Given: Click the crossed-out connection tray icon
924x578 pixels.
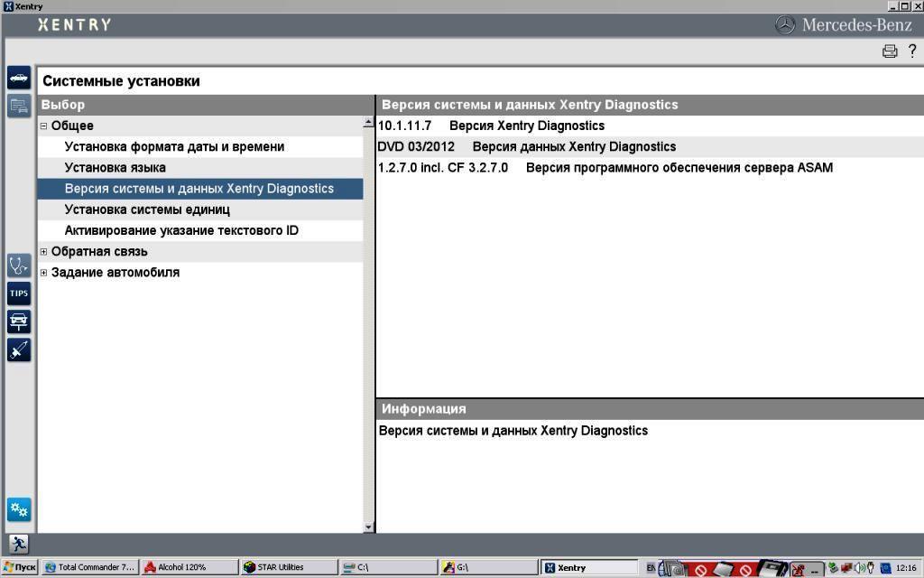Looking at the screenshot, I should (x=799, y=569).
